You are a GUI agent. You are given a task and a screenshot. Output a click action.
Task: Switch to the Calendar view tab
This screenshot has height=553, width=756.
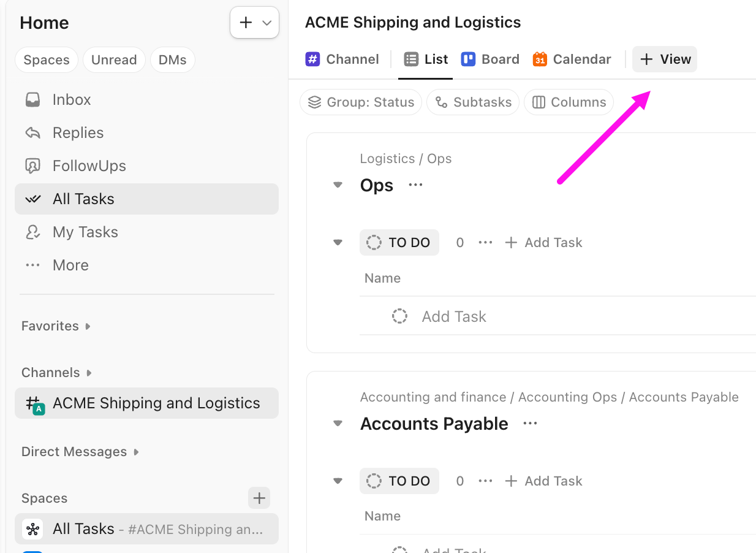571,59
